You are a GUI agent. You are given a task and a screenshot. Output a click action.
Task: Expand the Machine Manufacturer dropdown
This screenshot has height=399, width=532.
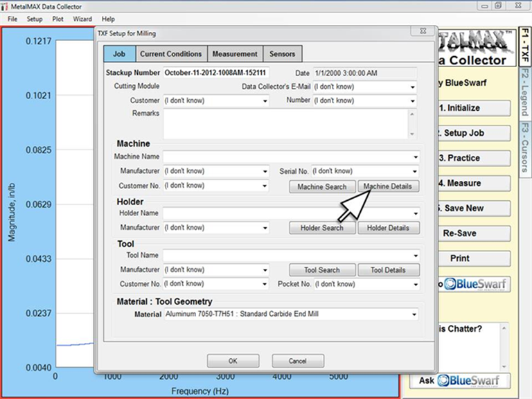pyautogui.click(x=265, y=171)
